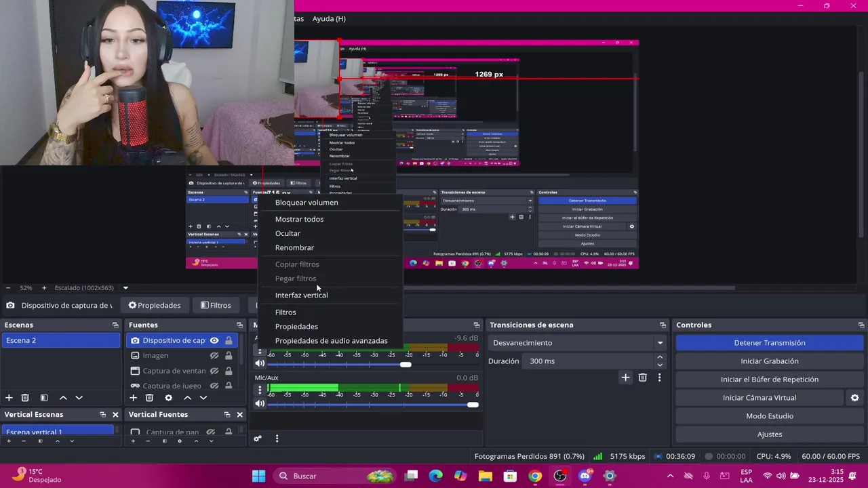Adjust the Mic/Aux volume slider handle
The height and width of the screenshot is (488, 868).
[473, 405]
